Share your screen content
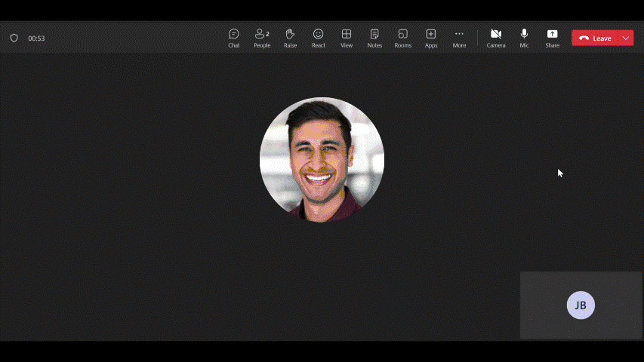The image size is (644, 362). 553,38
